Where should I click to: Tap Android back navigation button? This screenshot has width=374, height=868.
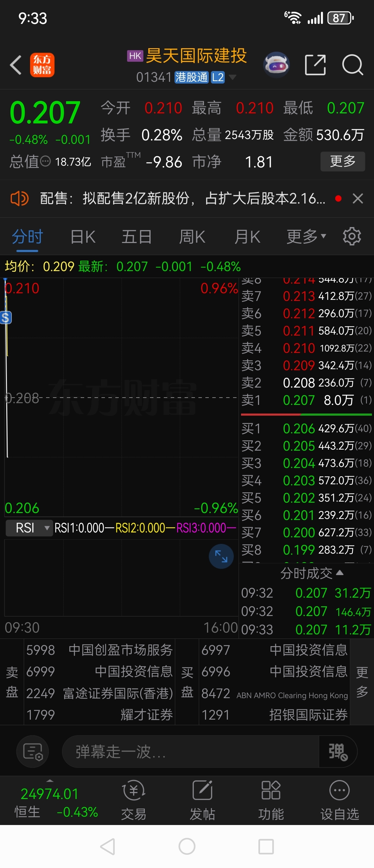click(x=108, y=847)
